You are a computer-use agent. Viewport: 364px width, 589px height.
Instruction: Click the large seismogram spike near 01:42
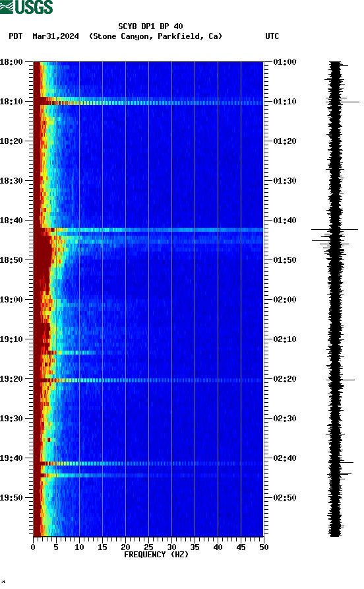tap(335, 229)
